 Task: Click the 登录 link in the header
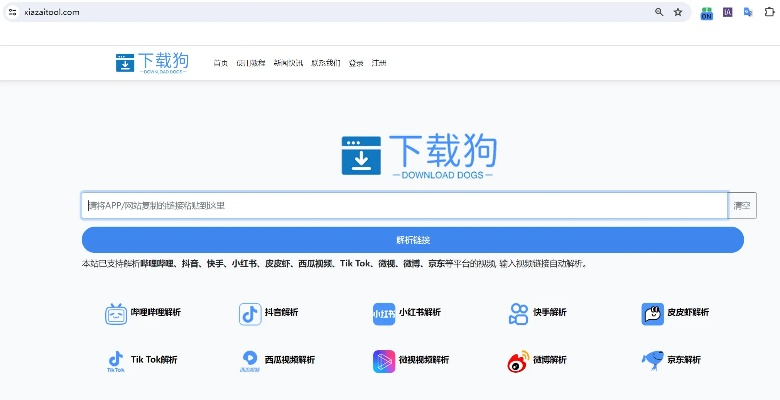coord(355,63)
